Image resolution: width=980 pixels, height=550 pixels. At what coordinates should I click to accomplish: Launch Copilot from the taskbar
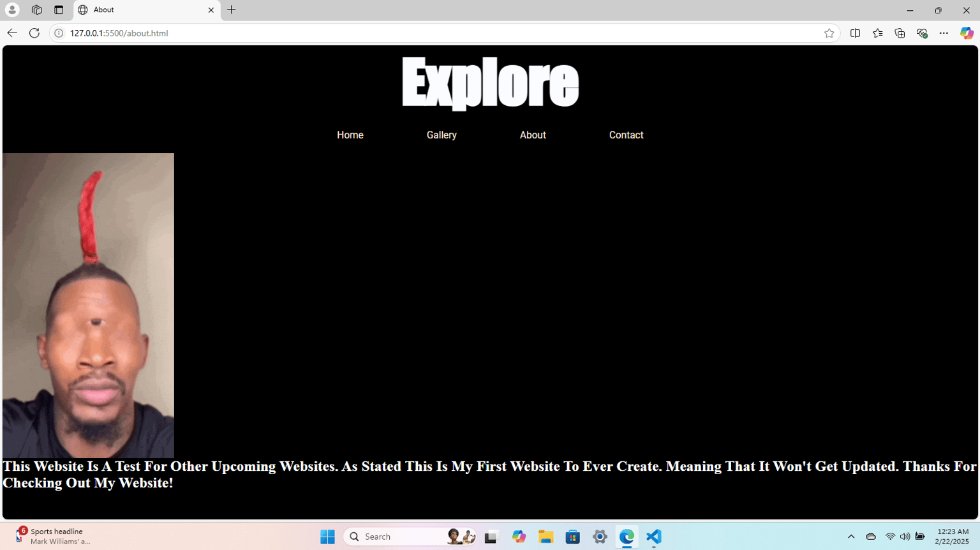tap(519, 537)
